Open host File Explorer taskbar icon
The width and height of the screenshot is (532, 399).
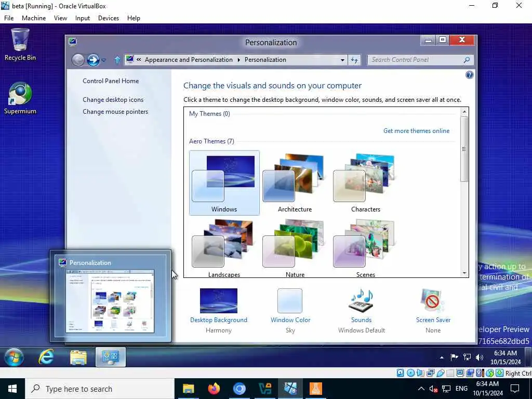(189, 389)
